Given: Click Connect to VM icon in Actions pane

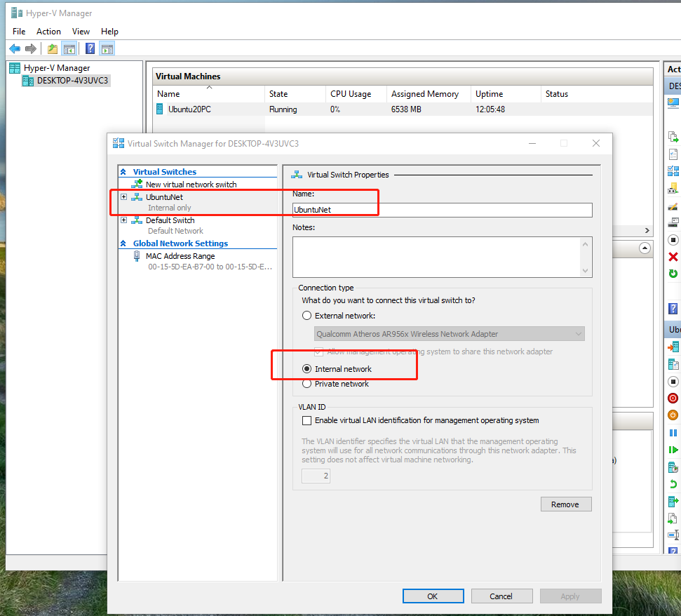Looking at the screenshot, I should [x=673, y=347].
